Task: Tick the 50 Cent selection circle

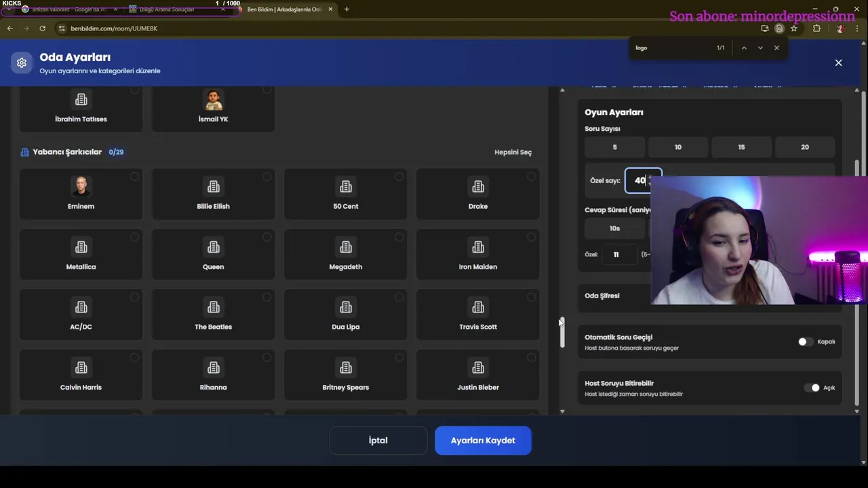Action: 399,177
